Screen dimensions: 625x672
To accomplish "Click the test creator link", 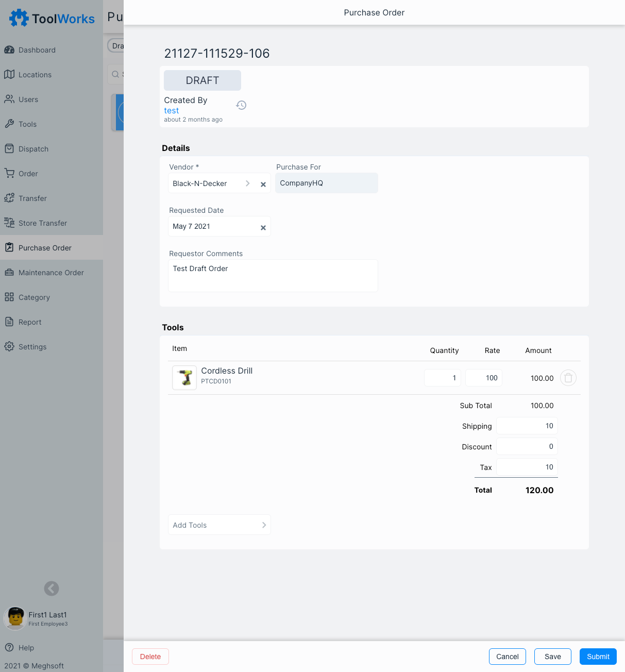I will click(172, 111).
